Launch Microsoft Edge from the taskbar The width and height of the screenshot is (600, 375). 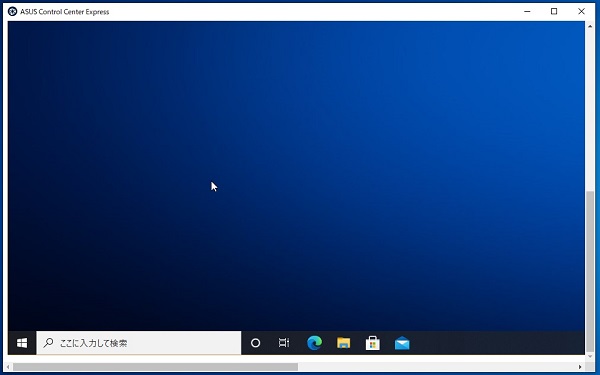pyautogui.click(x=315, y=343)
